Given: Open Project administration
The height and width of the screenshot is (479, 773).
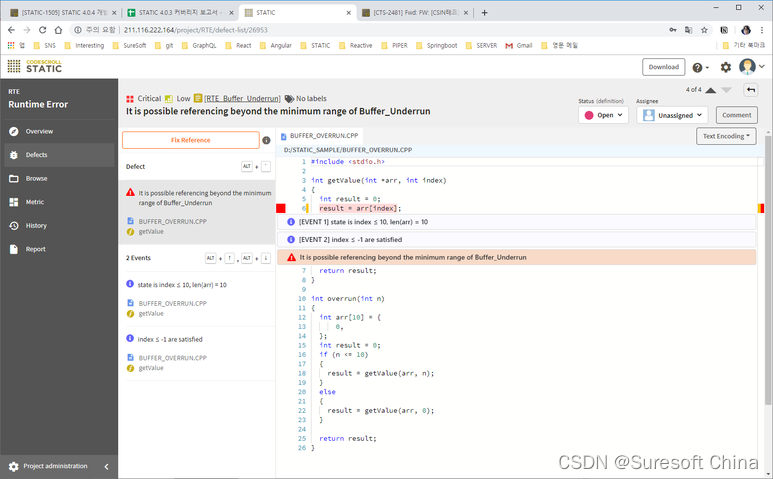Looking at the screenshot, I should [48, 466].
